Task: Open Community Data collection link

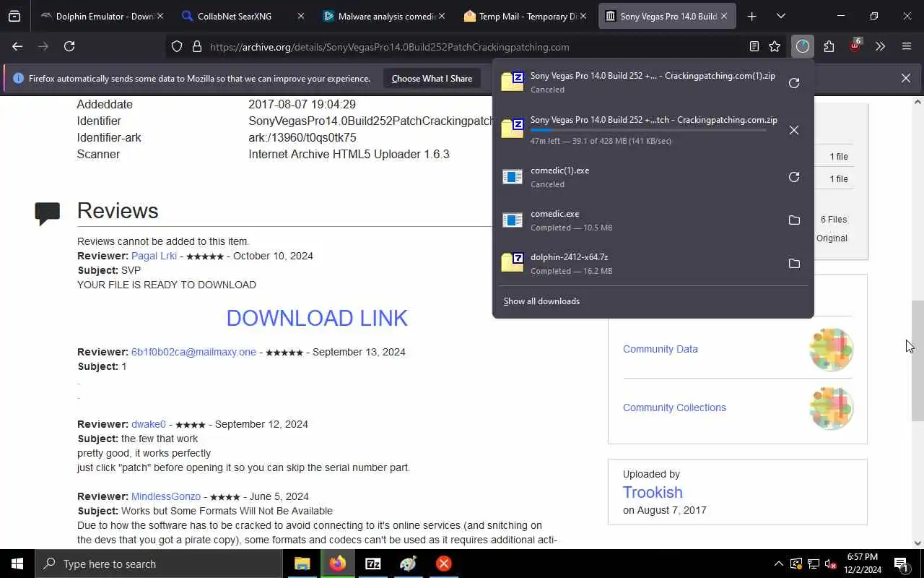Action: coord(661,349)
